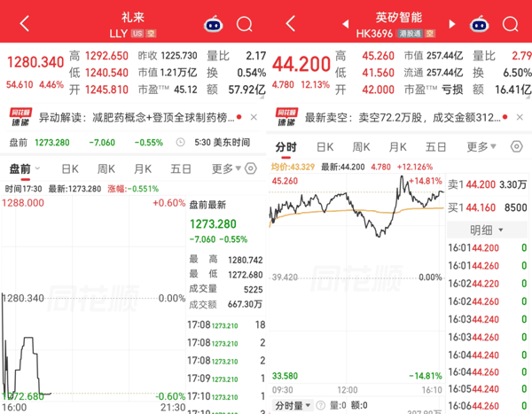Tap the 盘前最新 1273.280 price
The image size is (532, 414).
click(213, 224)
